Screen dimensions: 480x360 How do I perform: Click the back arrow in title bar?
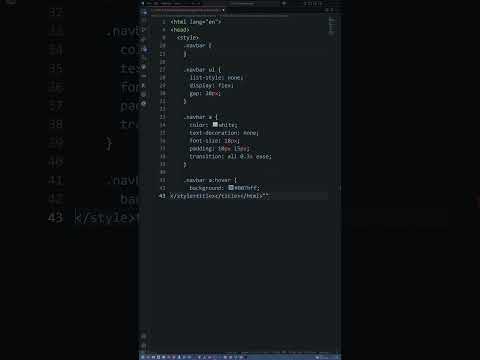(143, 3)
